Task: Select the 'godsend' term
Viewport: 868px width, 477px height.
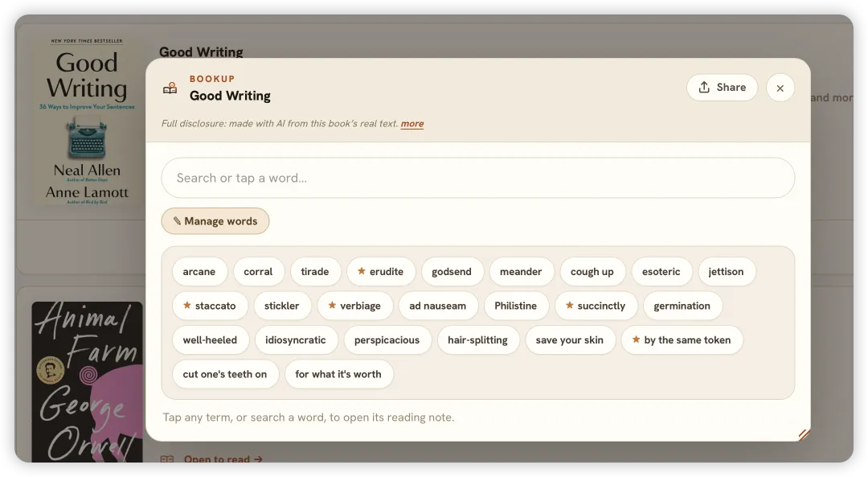Action: [452, 271]
